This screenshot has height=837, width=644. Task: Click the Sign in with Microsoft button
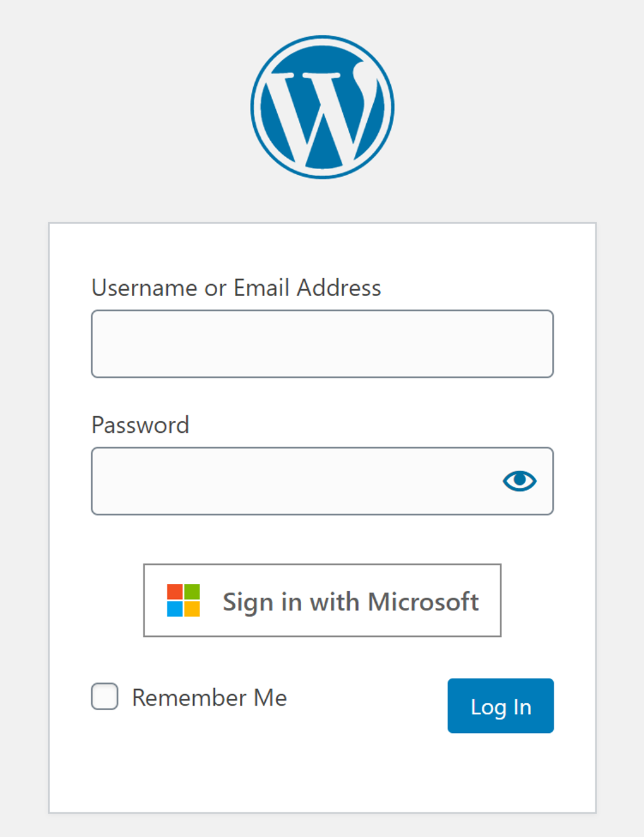[322, 600]
